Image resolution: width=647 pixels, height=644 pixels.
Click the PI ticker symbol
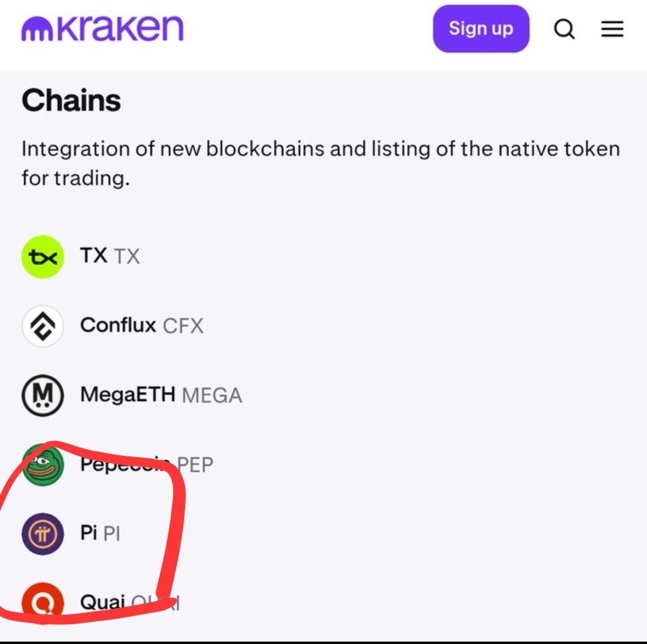pos(112,533)
